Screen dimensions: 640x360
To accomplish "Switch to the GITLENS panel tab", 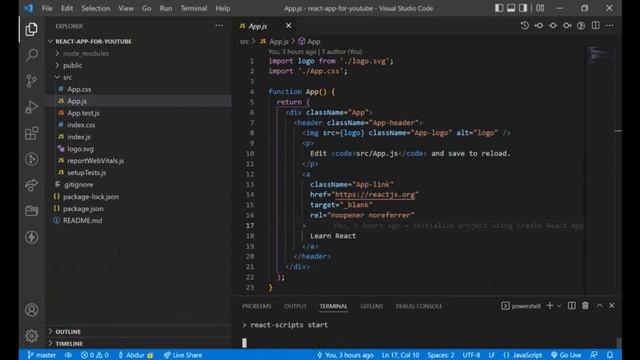I will (371, 306).
